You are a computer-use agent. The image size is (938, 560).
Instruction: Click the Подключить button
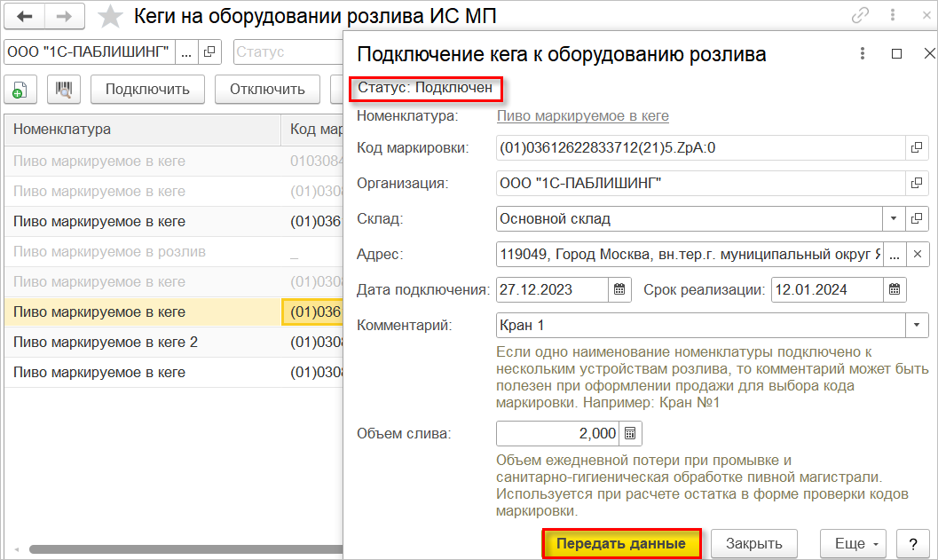tap(147, 89)
